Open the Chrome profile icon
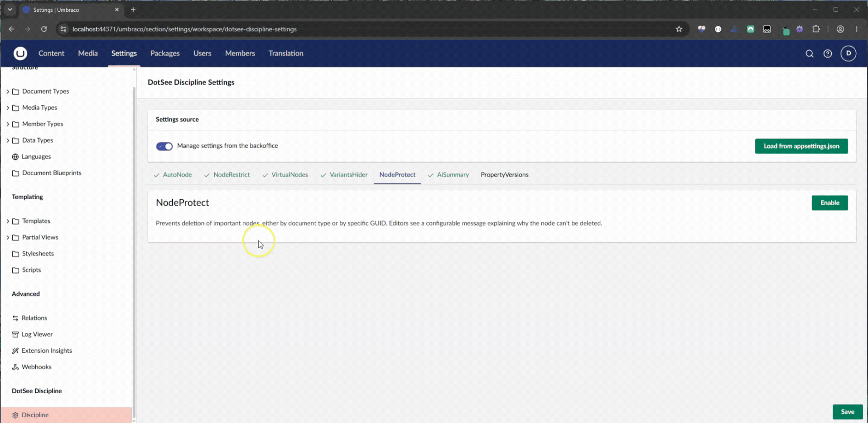The width and height of the screenshot is (868, 423). [x=840, y=29]
